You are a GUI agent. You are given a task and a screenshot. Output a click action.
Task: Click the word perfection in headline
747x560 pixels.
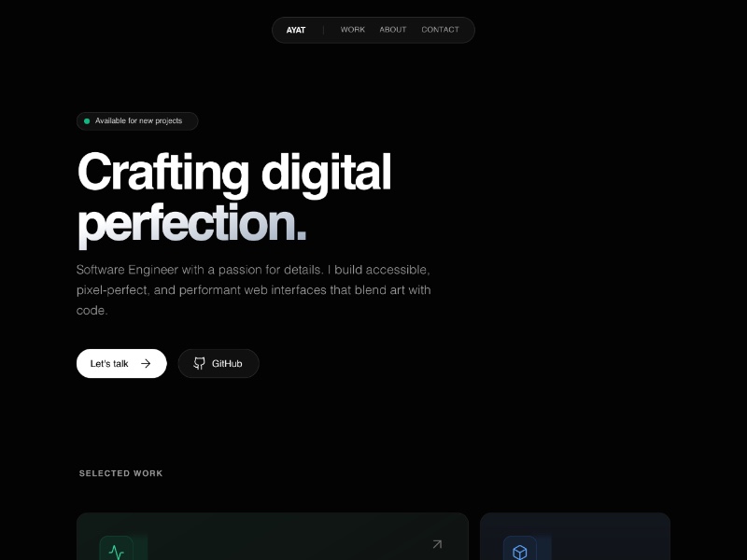pyautogui.click(x=191, y=224)
